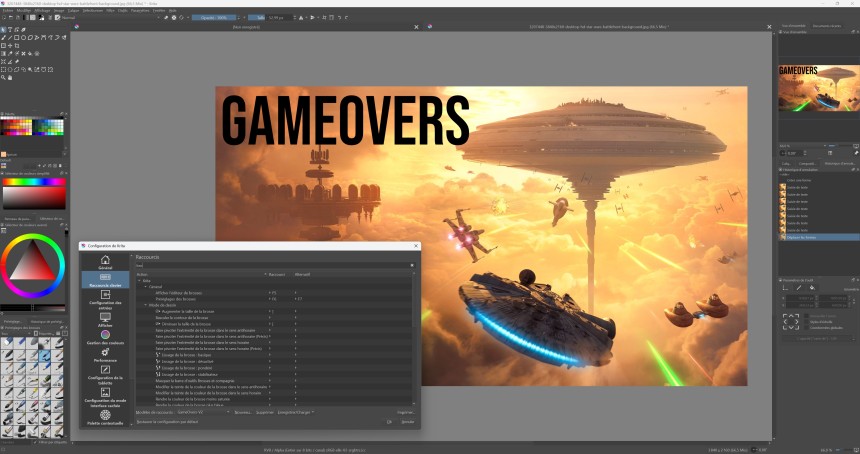The height and width of the screenshot is (454, 860).
Task: Click the Annuler button
Action: 406,421
